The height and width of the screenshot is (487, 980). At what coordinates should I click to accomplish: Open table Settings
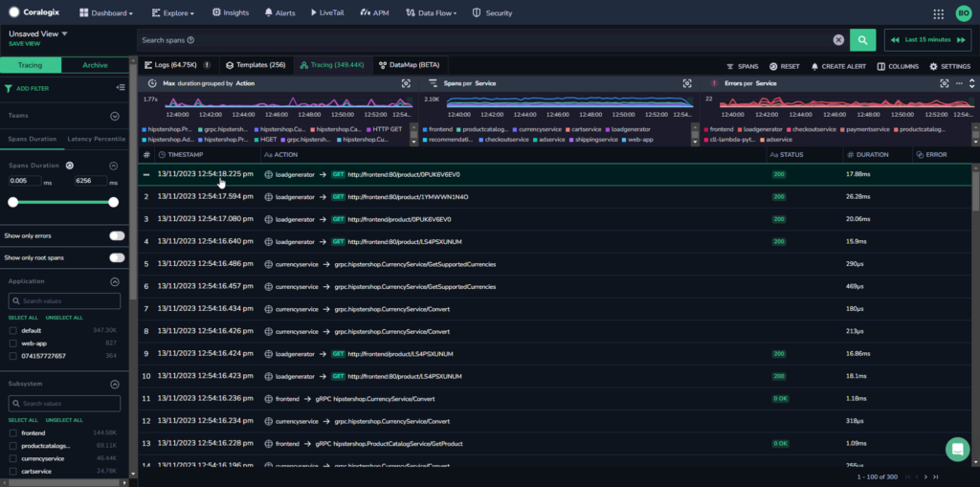click(x=950, y=66)
